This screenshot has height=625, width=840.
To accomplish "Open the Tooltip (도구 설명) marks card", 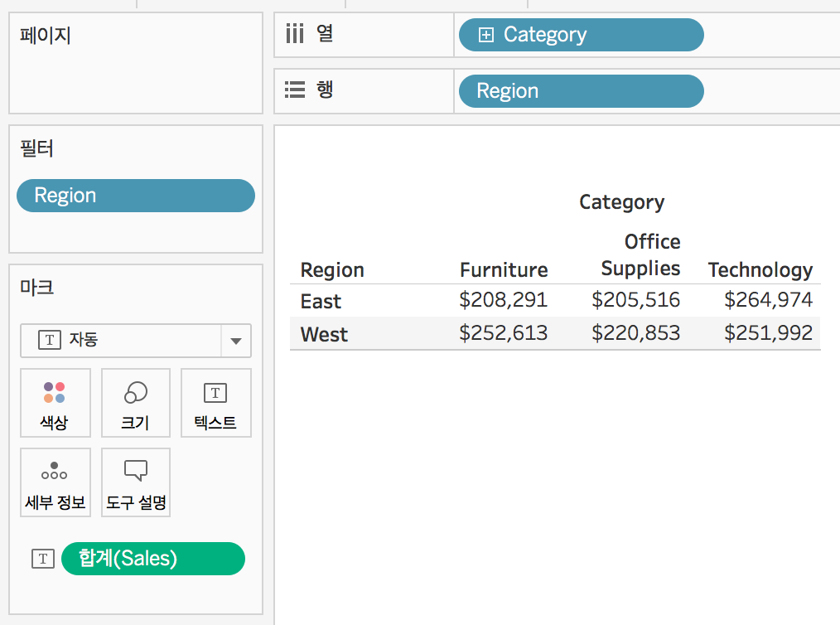I will (136, 482).
